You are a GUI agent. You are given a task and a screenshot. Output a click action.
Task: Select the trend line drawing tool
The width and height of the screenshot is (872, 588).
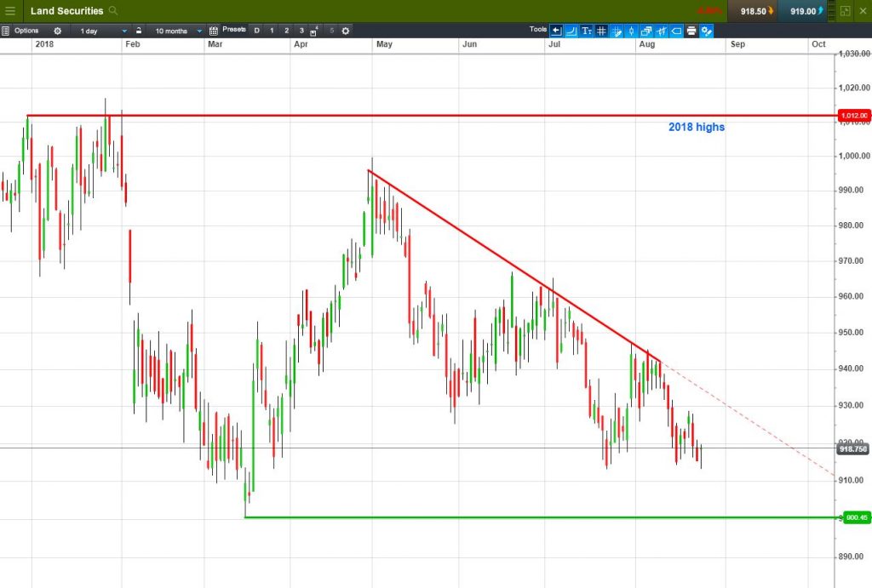pos(571,31)
